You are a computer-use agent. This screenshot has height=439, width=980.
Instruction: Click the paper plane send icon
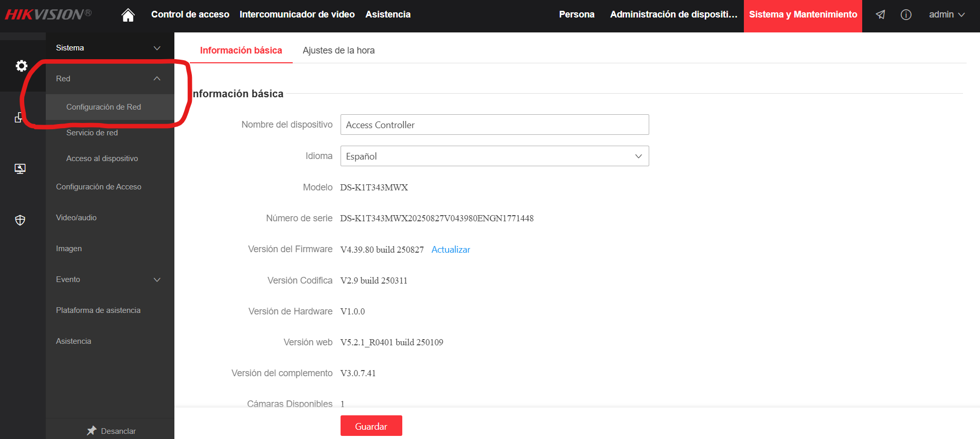click(881, 14)
